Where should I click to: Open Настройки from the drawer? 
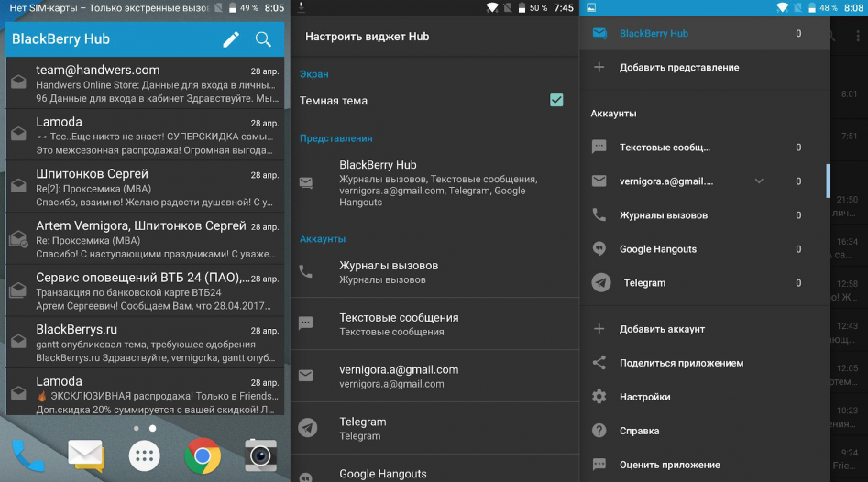coord(704,397)
